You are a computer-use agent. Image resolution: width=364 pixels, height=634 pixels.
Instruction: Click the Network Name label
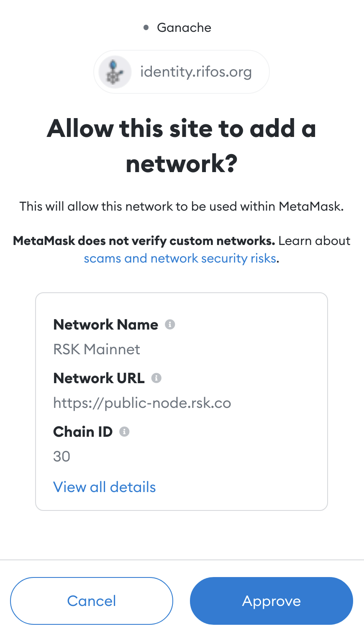coord(106,325)
